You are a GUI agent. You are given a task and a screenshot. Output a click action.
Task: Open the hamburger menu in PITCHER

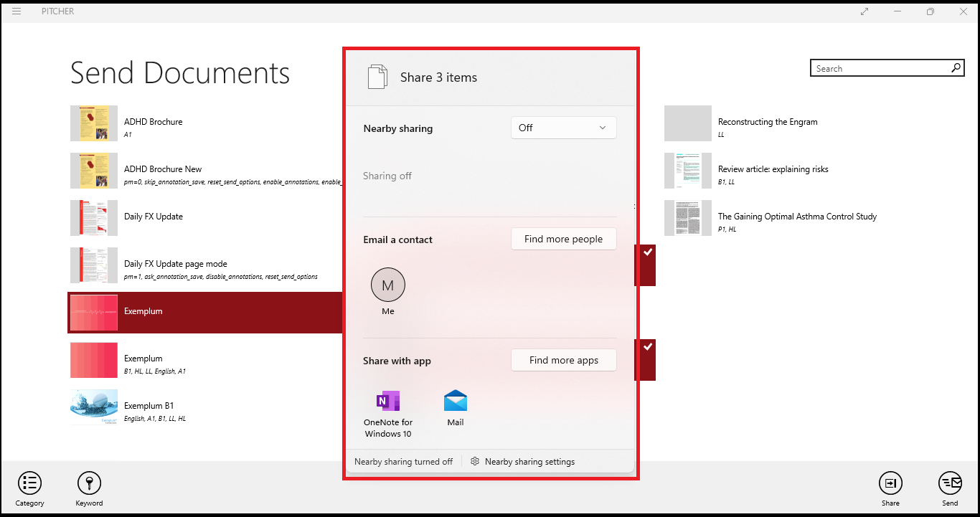tap(17, 11)
